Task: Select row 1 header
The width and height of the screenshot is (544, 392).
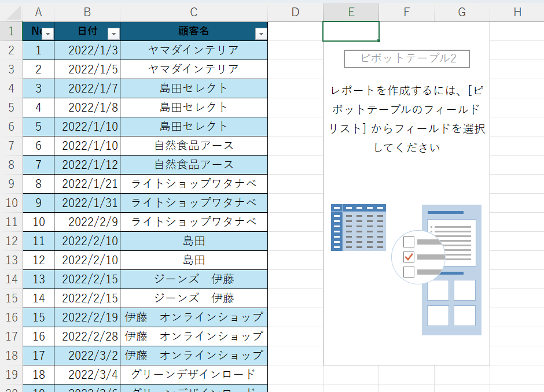Action: [x=11, y=31]
